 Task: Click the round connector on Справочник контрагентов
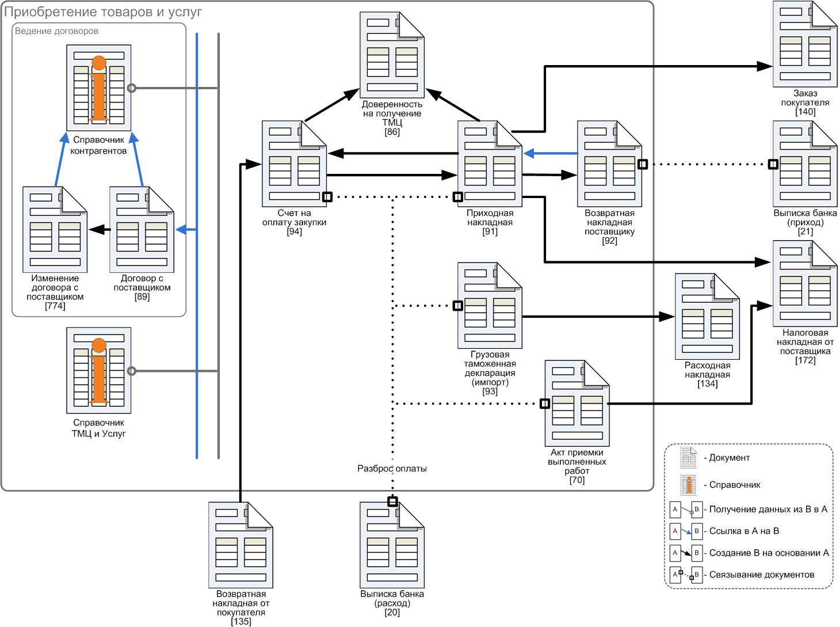pyautogui.click(x=132, y=88)
